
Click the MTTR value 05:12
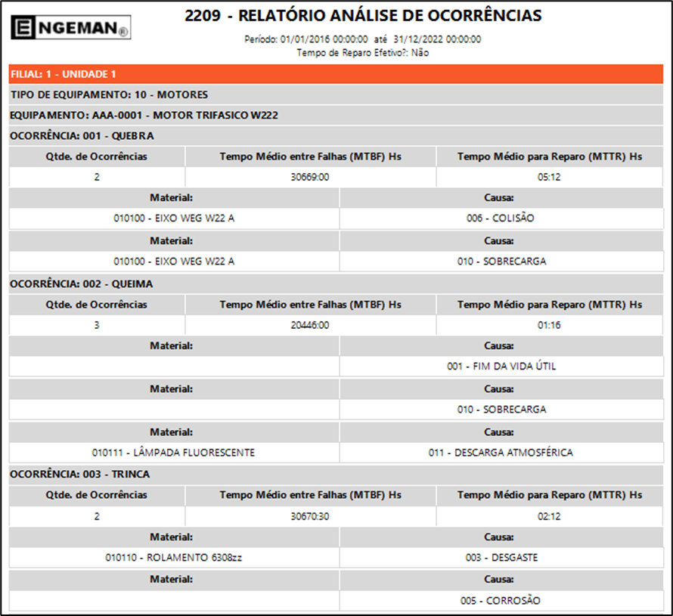[x=549, y=178]
